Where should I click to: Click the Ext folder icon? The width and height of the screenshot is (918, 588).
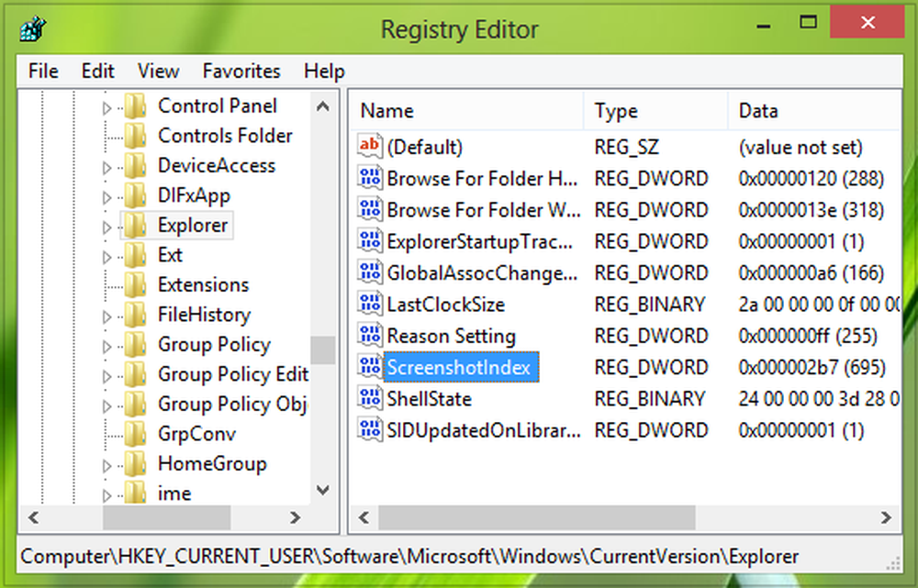tap(136, 255)
